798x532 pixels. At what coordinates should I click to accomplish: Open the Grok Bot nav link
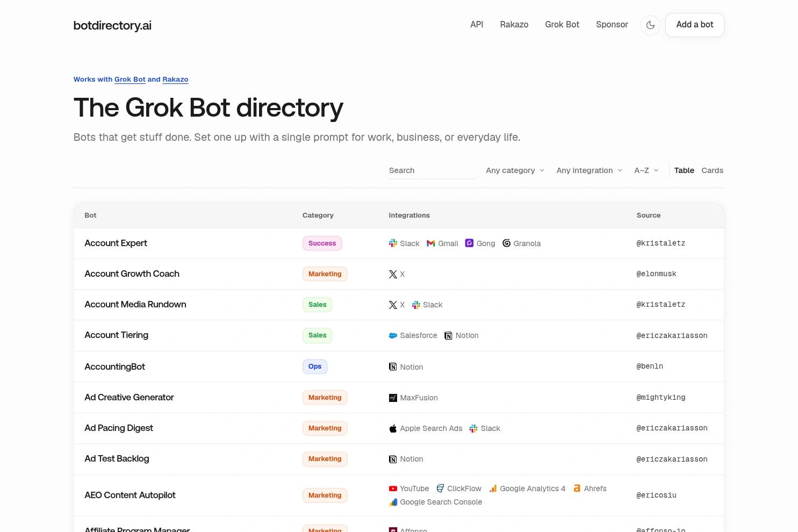coord(562,25)
